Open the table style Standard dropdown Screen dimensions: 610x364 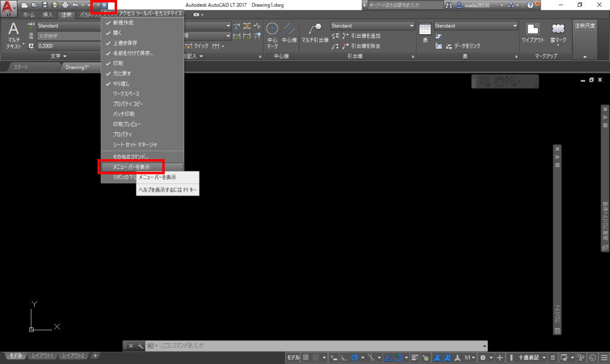pyautogui.click(x=476, y=26)
